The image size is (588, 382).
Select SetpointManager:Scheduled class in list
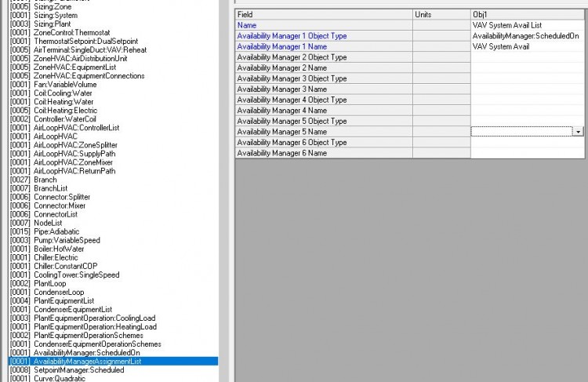[x=78, y=369]
